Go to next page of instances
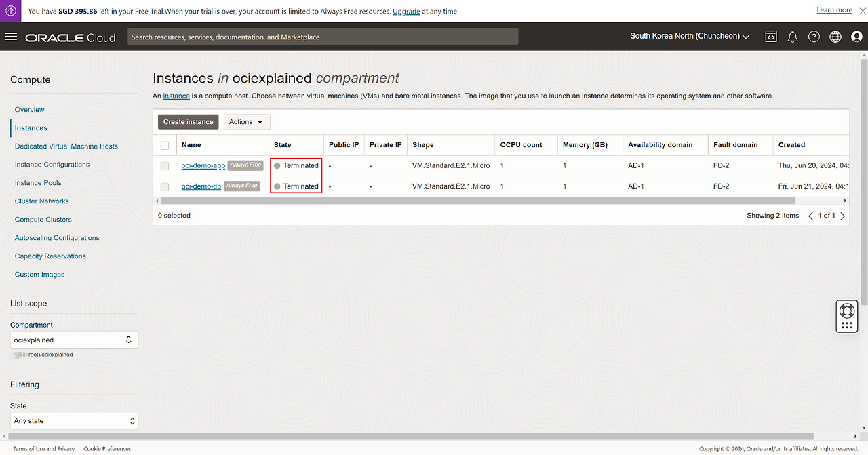The image size is (868, 455). (x=843, y=216)
